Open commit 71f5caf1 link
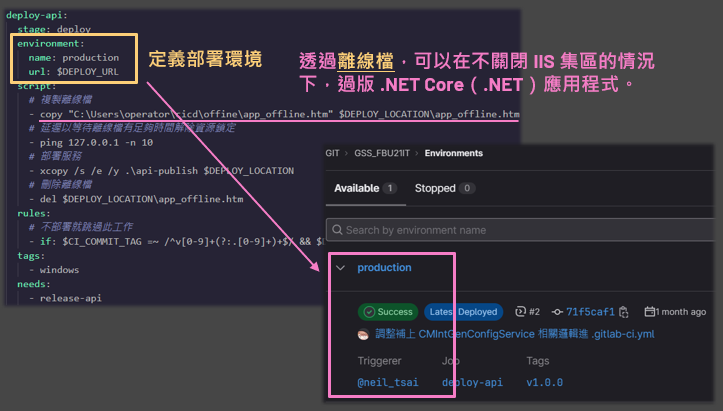 pyautogui.click(x=590, y=312)
